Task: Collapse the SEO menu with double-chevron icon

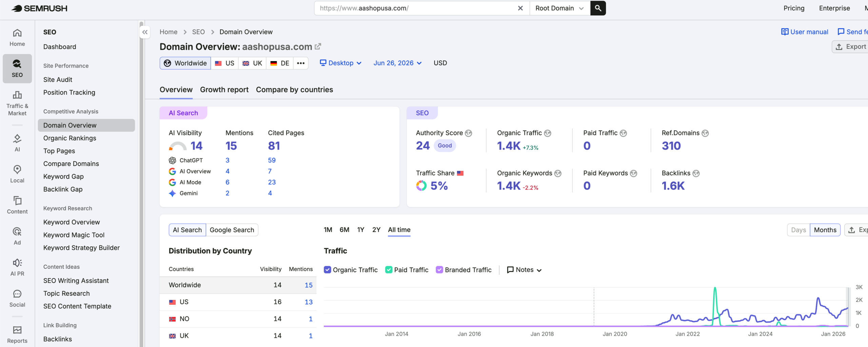Action: pos(145,32)
